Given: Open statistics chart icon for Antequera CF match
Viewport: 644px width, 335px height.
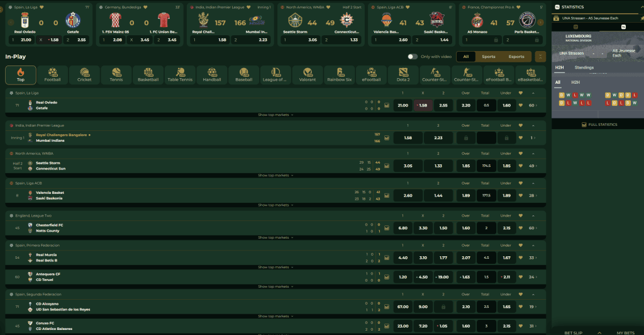Looking at the screenshot, I should (x=387, y=276).
